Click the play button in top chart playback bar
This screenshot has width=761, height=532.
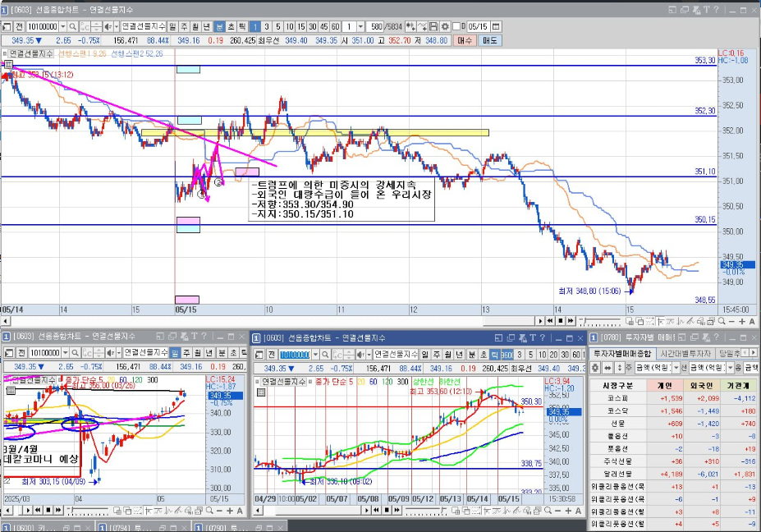point(540,321)
